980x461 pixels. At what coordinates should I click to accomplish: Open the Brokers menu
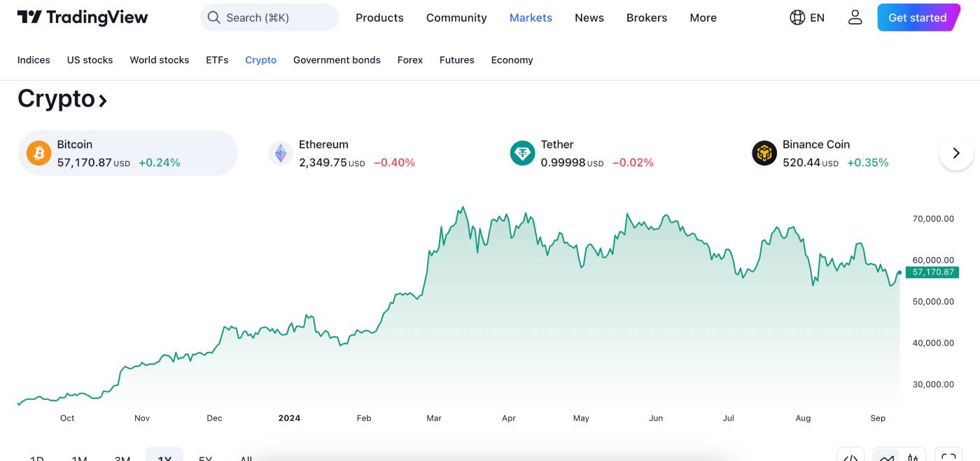647,18
